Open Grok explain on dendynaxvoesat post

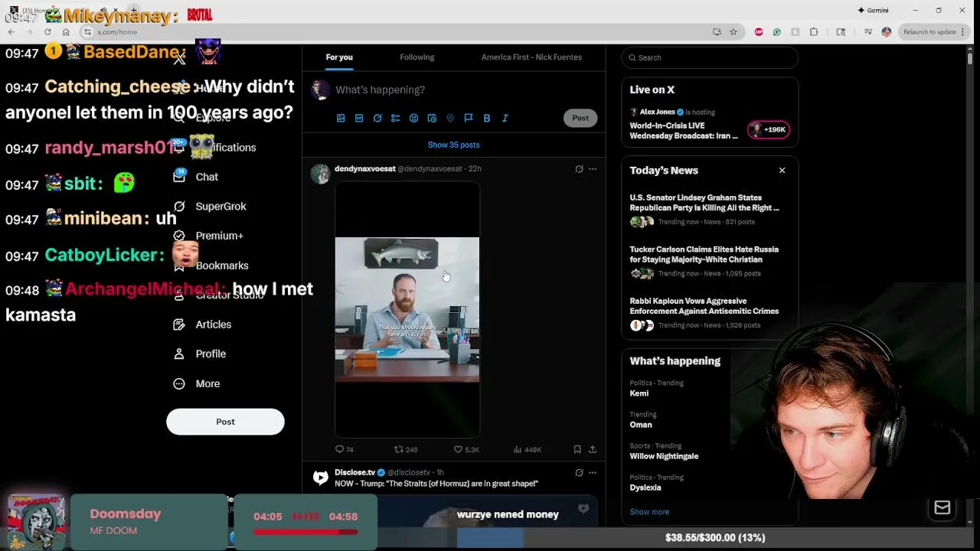coord(579,169)
